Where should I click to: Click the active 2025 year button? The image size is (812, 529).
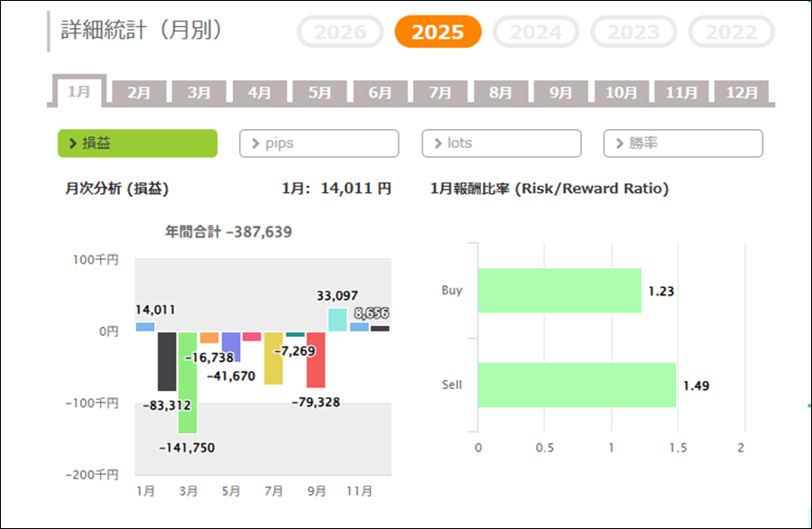tap(438, 32)
